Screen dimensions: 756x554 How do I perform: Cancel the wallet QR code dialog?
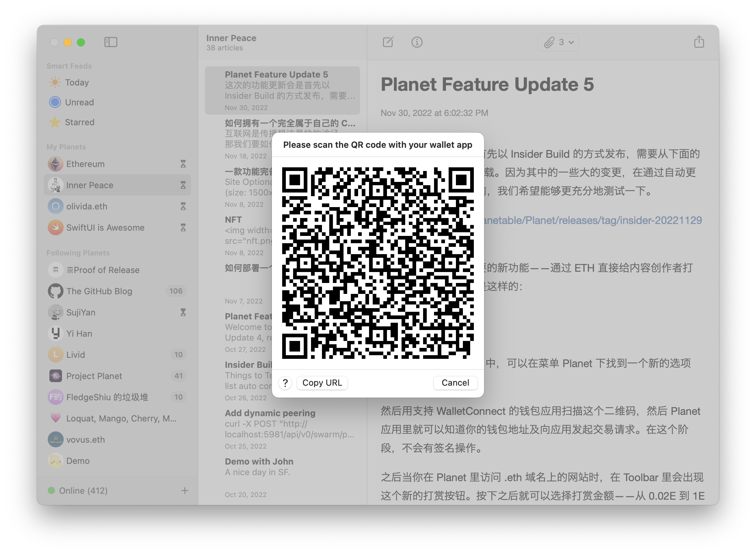pyautogui.click(x=455, y=383)
